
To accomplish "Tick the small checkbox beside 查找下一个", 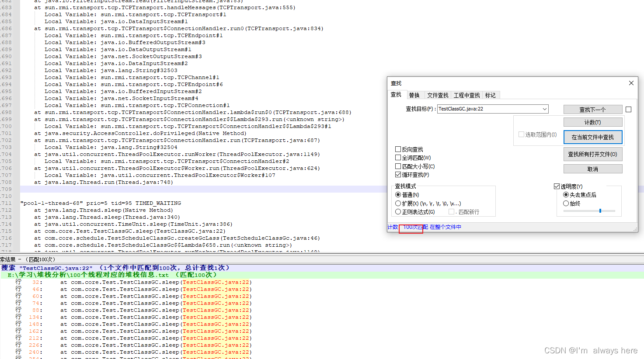I will (x=628, y=110).
